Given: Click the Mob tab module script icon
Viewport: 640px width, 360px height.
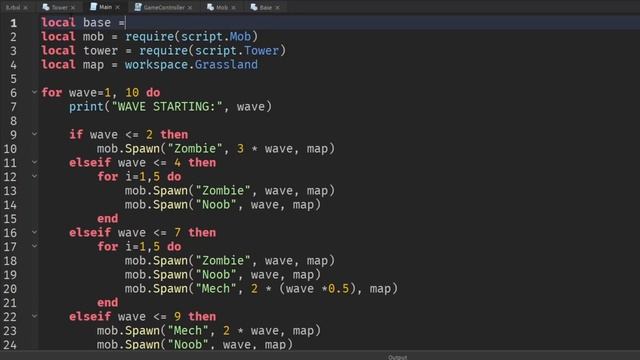Looking at the screenshot, I should coord(210,7).
